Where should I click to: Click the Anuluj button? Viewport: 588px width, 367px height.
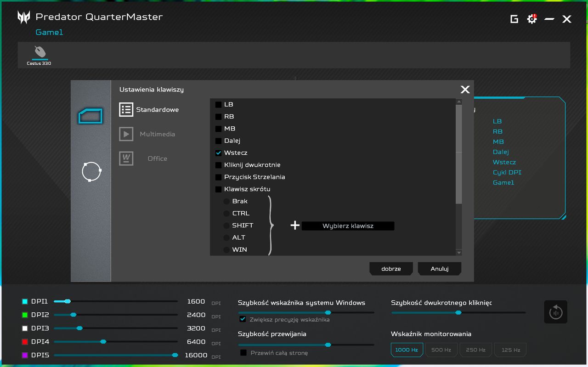[439, 269]
